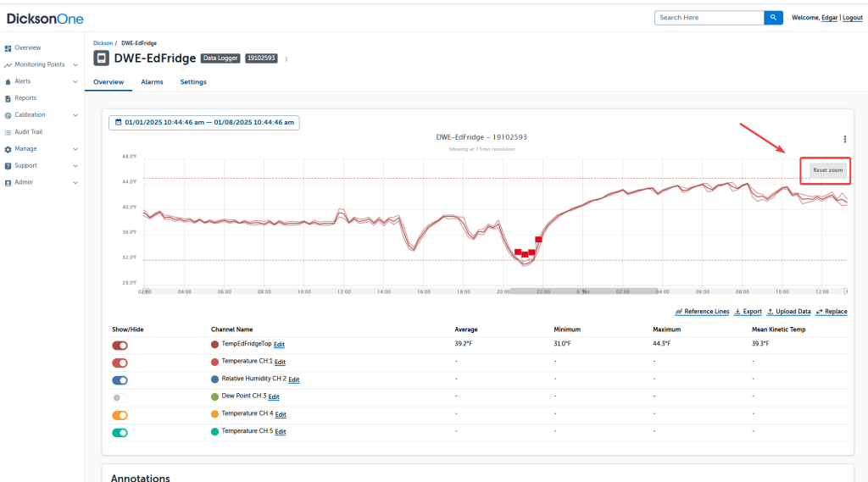Screen dimensions: 868x482
Task: Click the Alerts bell icon
Action: tap(8, 81)
